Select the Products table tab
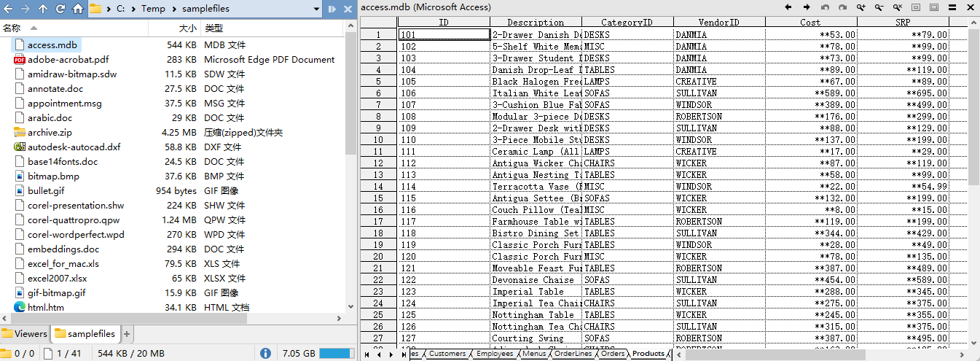 (x=648, y=354)
